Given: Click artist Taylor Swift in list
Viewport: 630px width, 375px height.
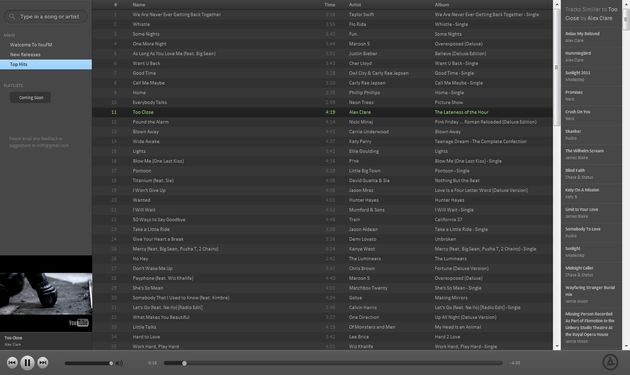Looking at the screenshot, I should pos(361,14).
